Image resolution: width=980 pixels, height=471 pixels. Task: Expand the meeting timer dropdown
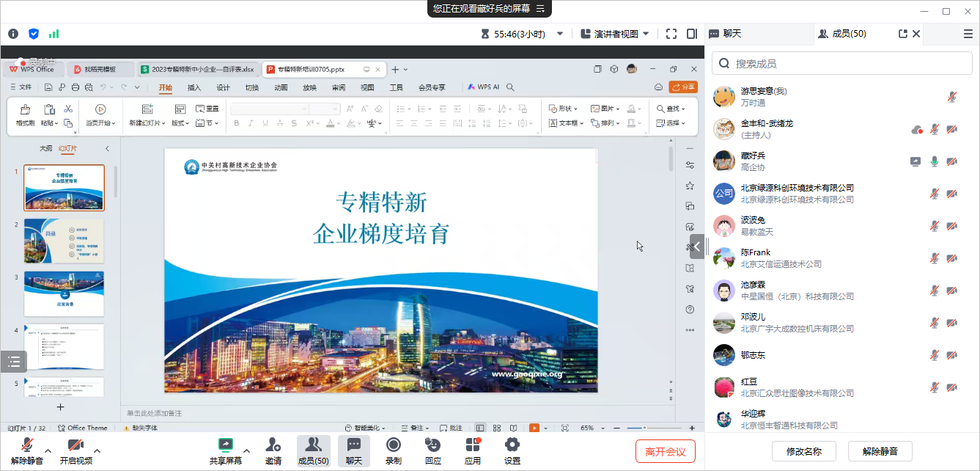pyautogui.click(x=560, y=34)
